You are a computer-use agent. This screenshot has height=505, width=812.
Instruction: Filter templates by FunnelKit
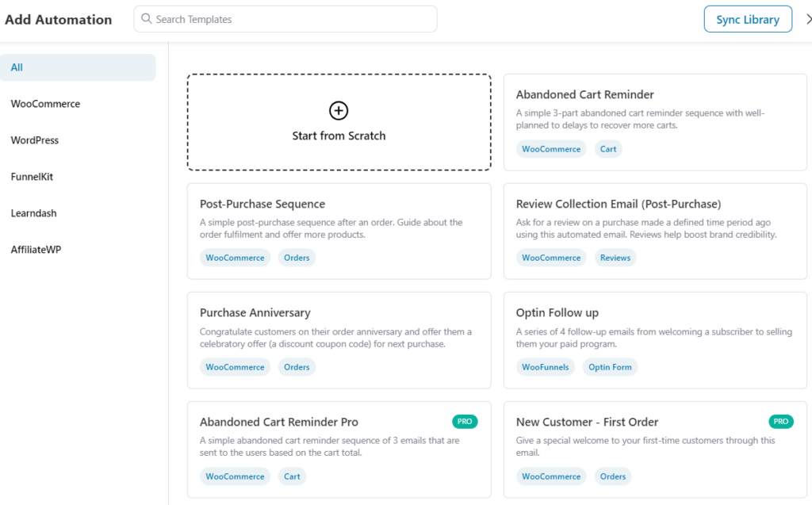click(x=32, y=177)
